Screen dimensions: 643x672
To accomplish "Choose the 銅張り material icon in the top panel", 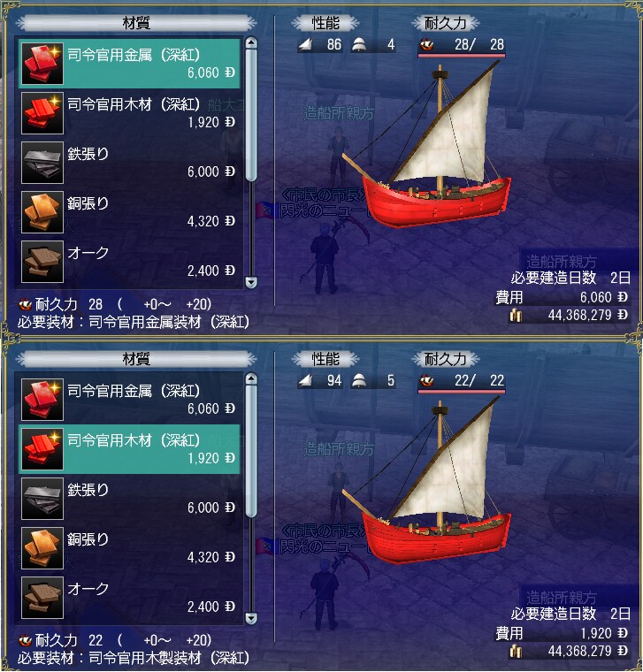I will click(x=42, y=212).
